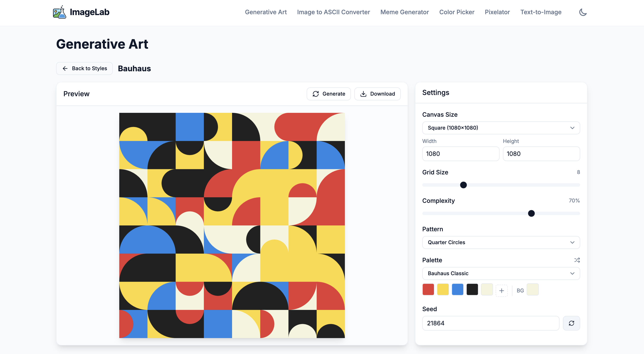The image size is (644, 354).
Task: Click the Back to Styles button
Action: [84, 68]
